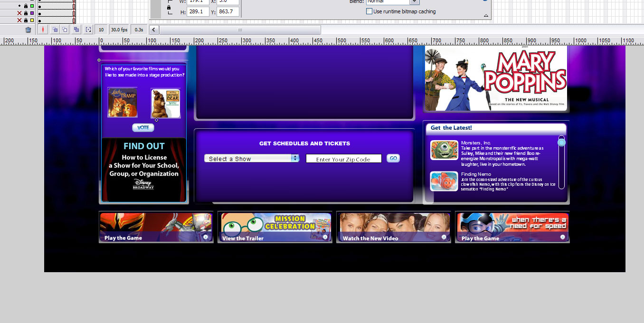Screen dimensions: 644x323
Task: Click the poll question text about favorite films
Action: pyautogui.click(x=144, y=72)
